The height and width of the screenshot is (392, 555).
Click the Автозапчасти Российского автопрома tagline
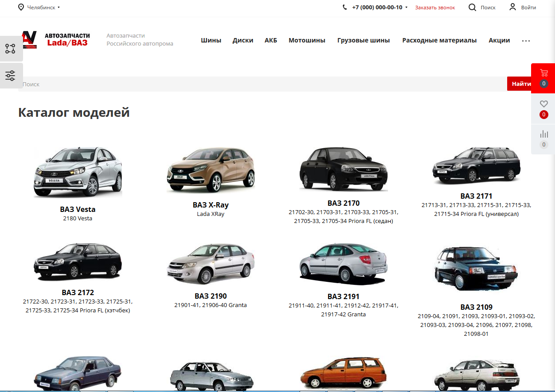point(140,40)
